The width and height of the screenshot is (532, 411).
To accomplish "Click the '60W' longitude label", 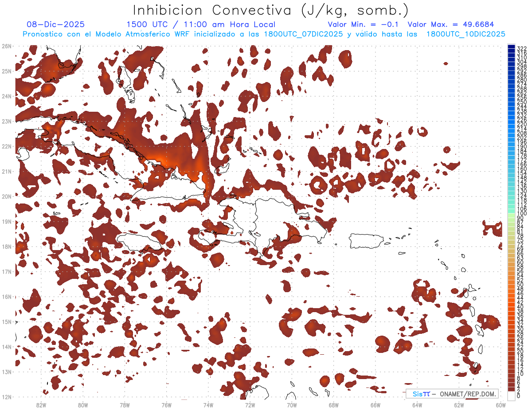I will click(x=501, y=405).
